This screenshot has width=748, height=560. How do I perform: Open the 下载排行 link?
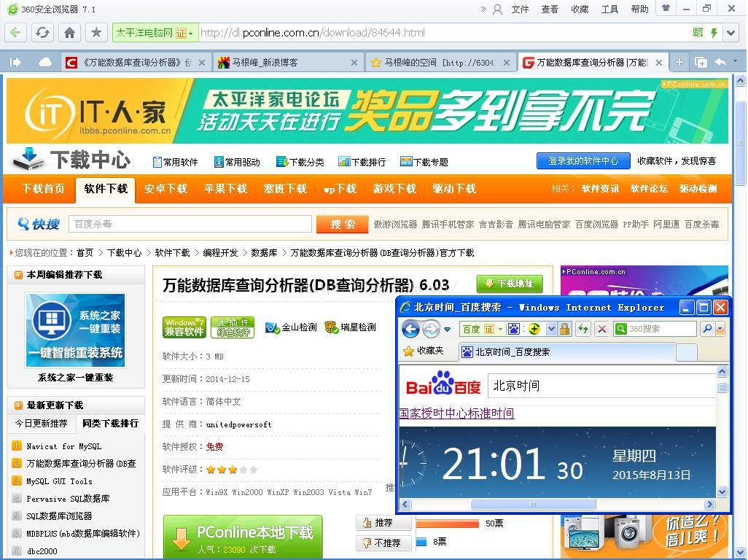pos(362,162)
